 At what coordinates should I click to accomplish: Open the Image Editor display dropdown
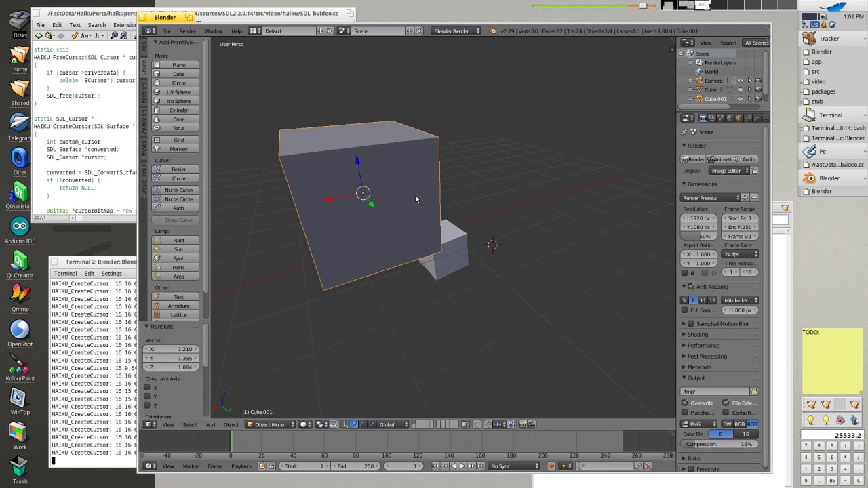point(729,171)
